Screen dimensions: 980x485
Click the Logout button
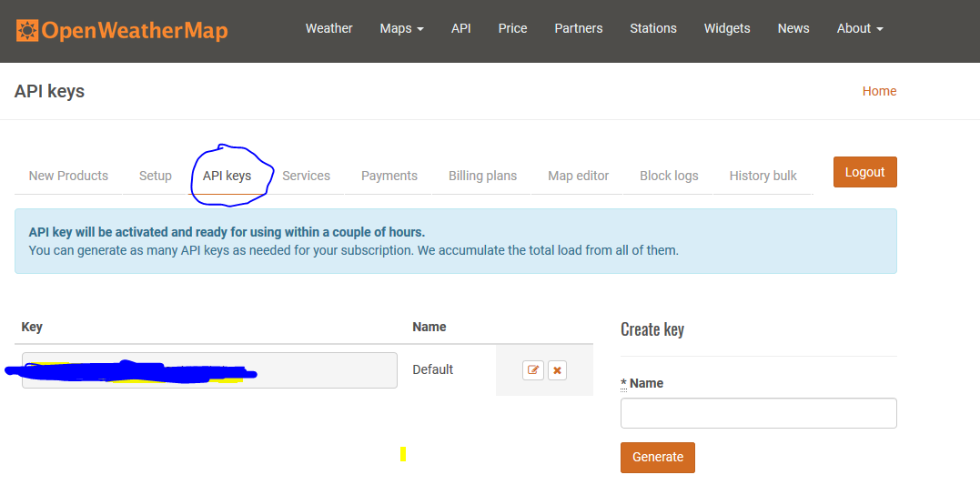(x=865, y=172)
